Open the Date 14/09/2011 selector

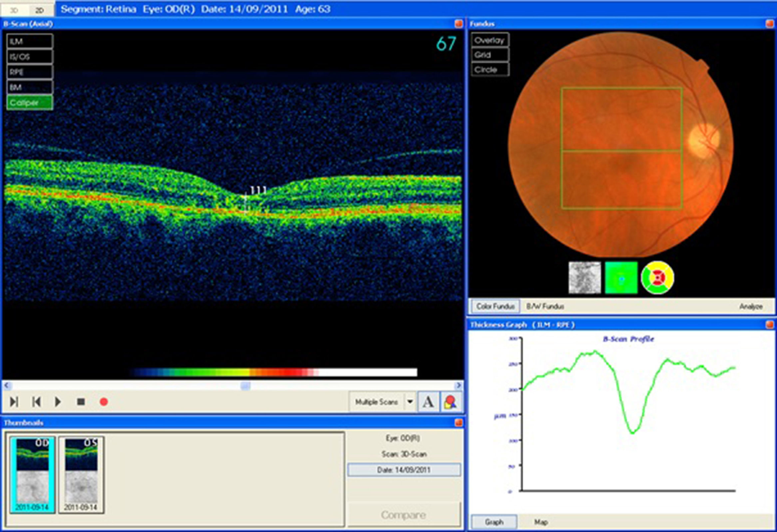click(404, 470)
